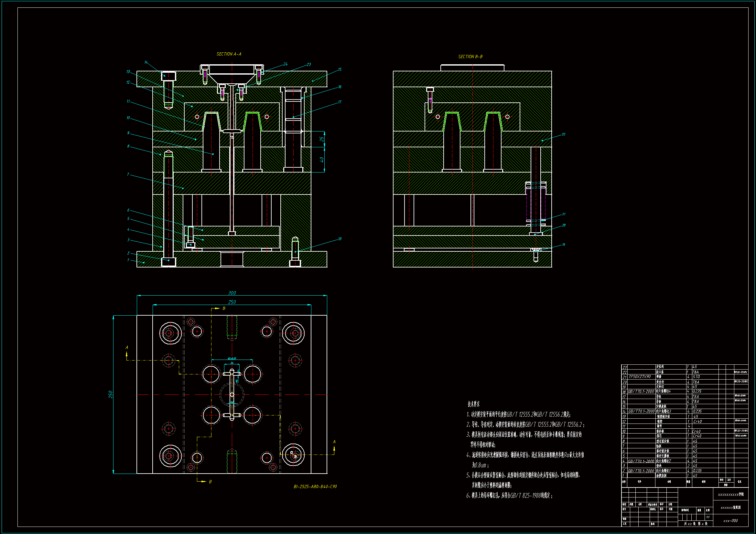Screen dimensions: 756x534
Task: Select the vertical 250 height dimension text
Action: click(111, 394)
